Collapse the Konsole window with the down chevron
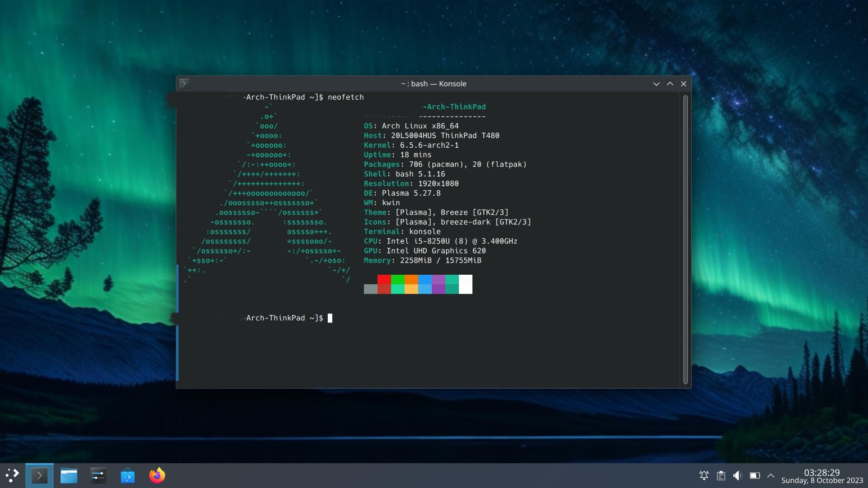Screen dimensions: 868x488 (x=656, y=84)
